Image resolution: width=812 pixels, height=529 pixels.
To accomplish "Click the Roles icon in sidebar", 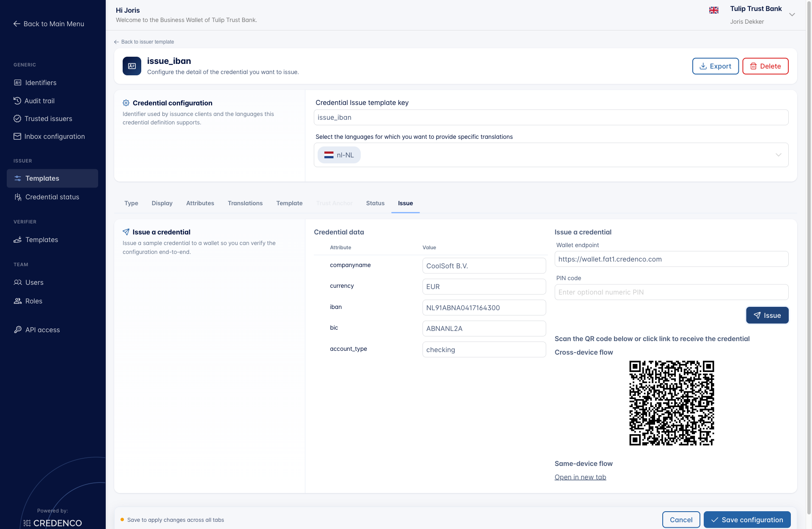I will pos(18,301).
